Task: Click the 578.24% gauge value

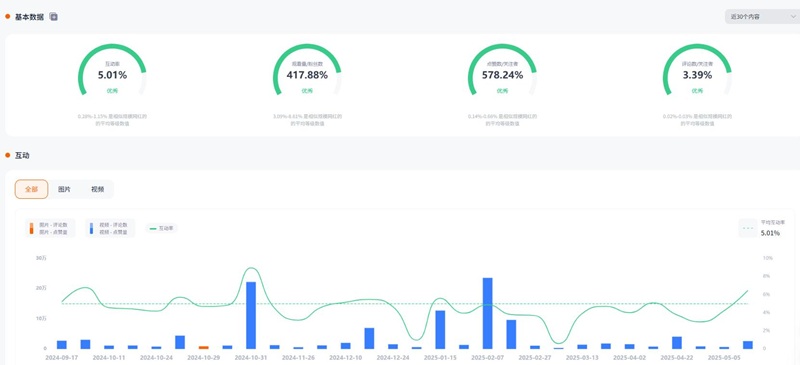Action: pyautogui.click(x=502, y=75)
